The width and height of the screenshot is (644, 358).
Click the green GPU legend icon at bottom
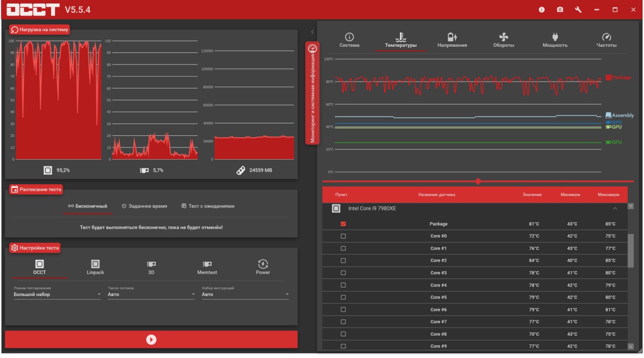(x=608, y=142)
